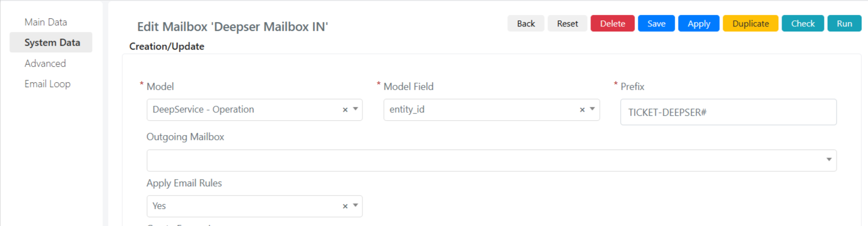
Task: Save the mailbox settings
Action: (x=657, y=24)
